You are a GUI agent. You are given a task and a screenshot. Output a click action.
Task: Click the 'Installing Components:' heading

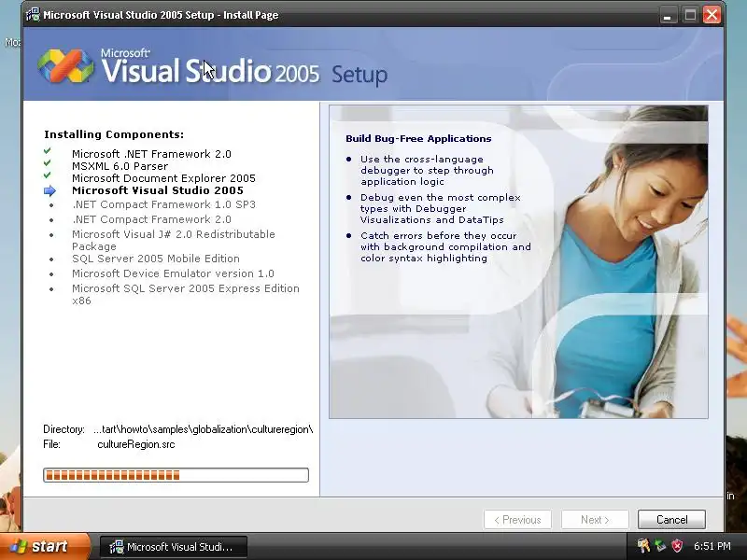click(x=114, y=134)
